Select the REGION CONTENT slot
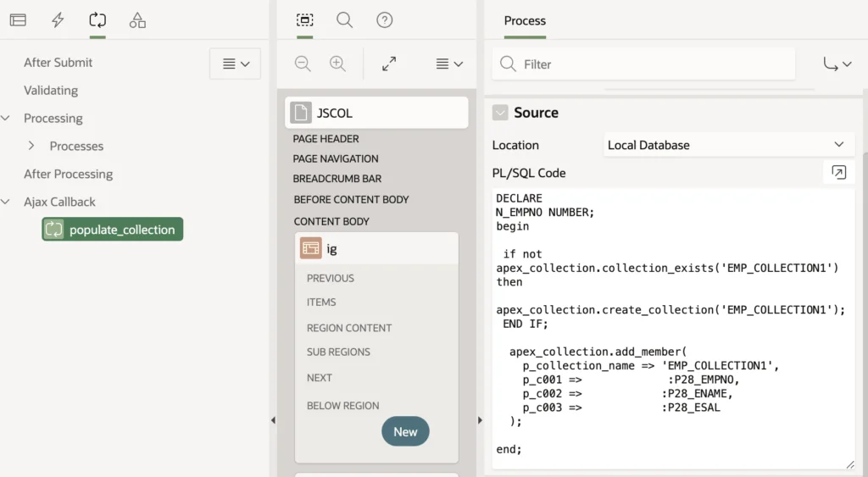 click(349, 328)
